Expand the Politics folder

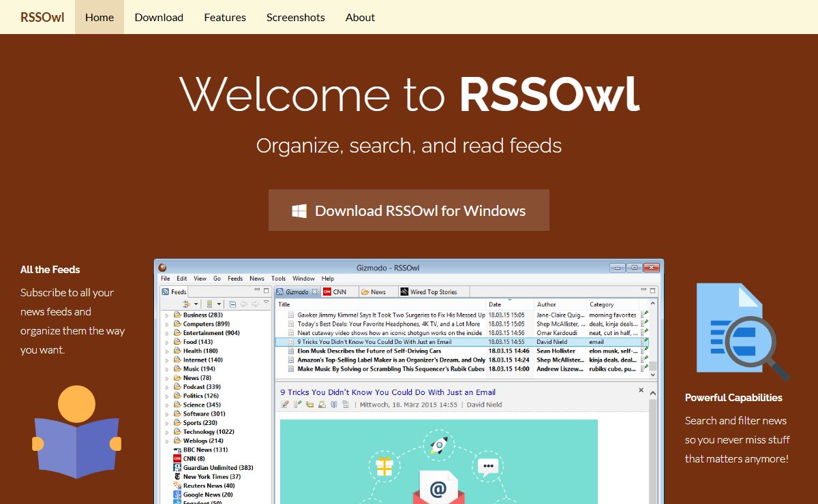(x=167, y=396)
